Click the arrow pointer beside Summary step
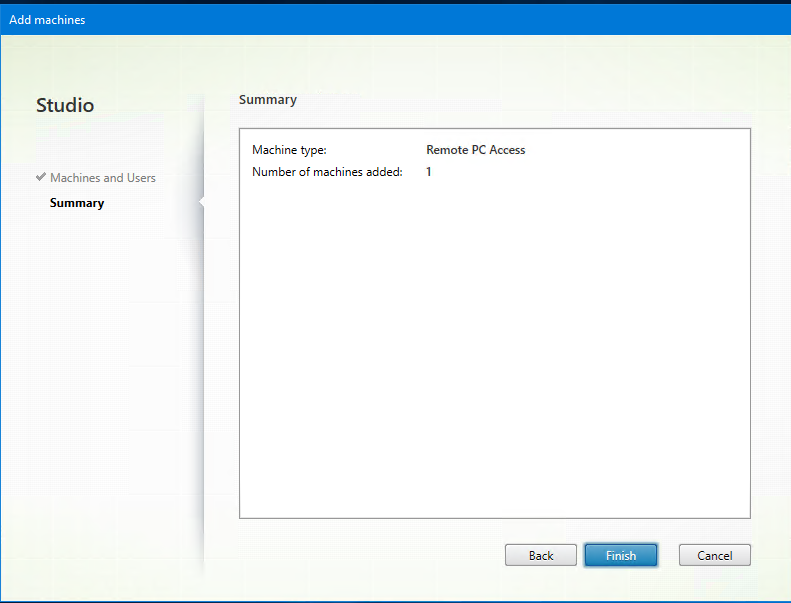Image resolution: width=791 pixels, height=603 pixels. pos(201,203)
